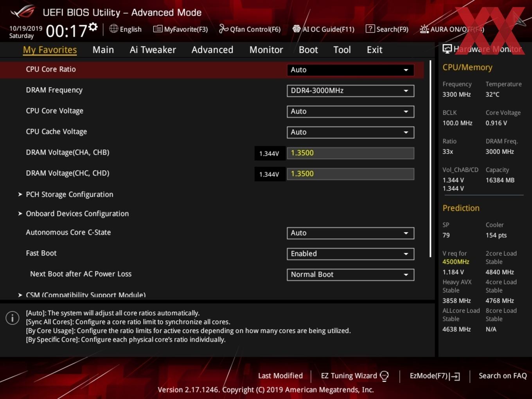Open Qfan Control(F6) fan icon
This screenshot has width=532, height=399.
(x=223, y=29)
